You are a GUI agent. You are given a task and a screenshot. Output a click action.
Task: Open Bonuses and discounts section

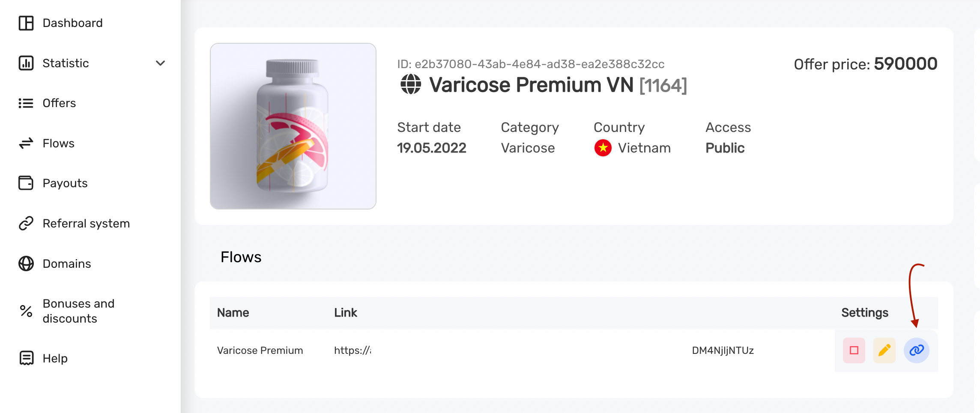pos(78,311)
